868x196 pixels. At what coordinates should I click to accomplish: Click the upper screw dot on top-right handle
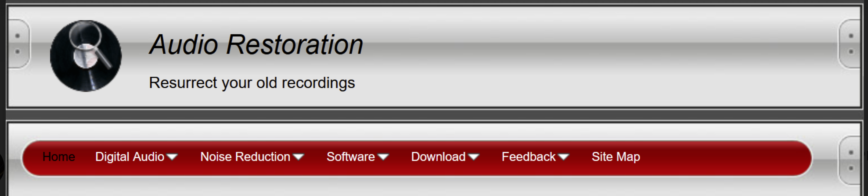coord(851,36)
